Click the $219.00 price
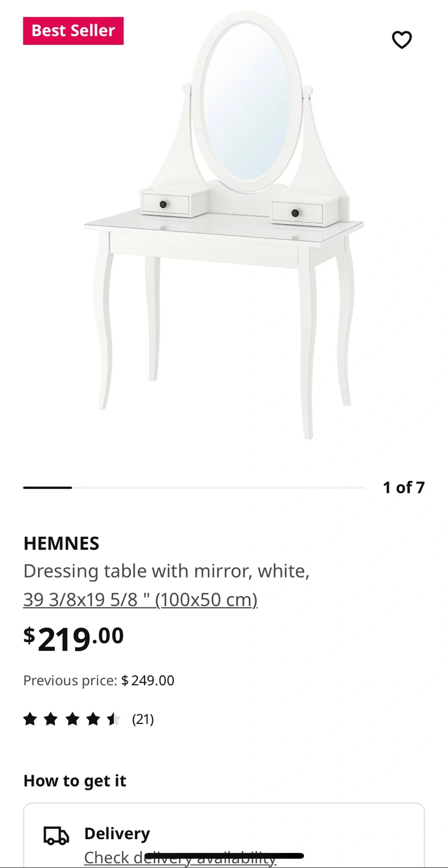448x868 pixels. coord(73,638)
